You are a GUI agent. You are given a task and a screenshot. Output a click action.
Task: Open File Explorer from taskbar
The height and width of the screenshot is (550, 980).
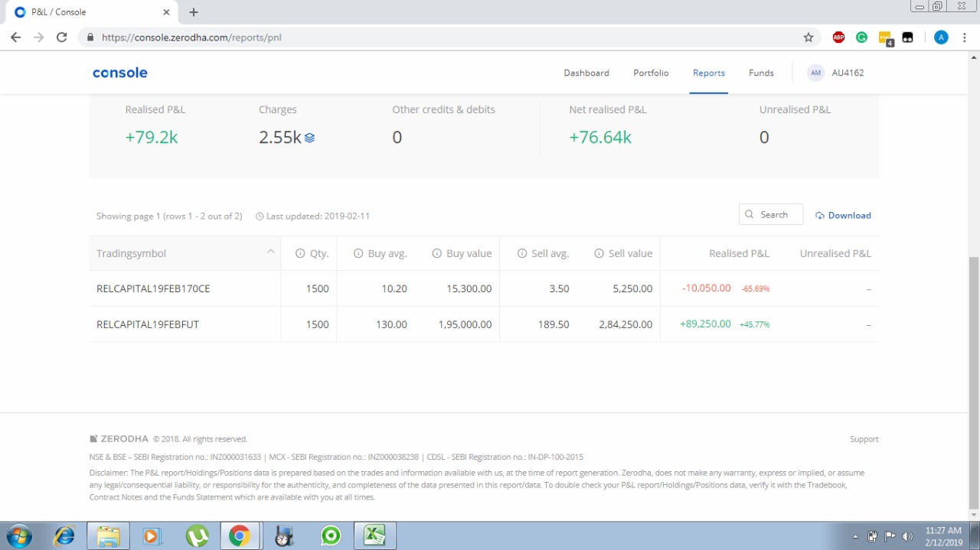[108, 536]
